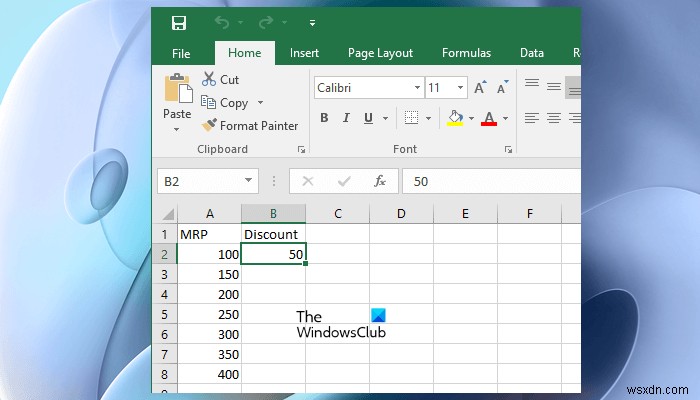Click the Select All corner triangle
The height and width of the screenshot is (400, 700).
tap(168, 215)
